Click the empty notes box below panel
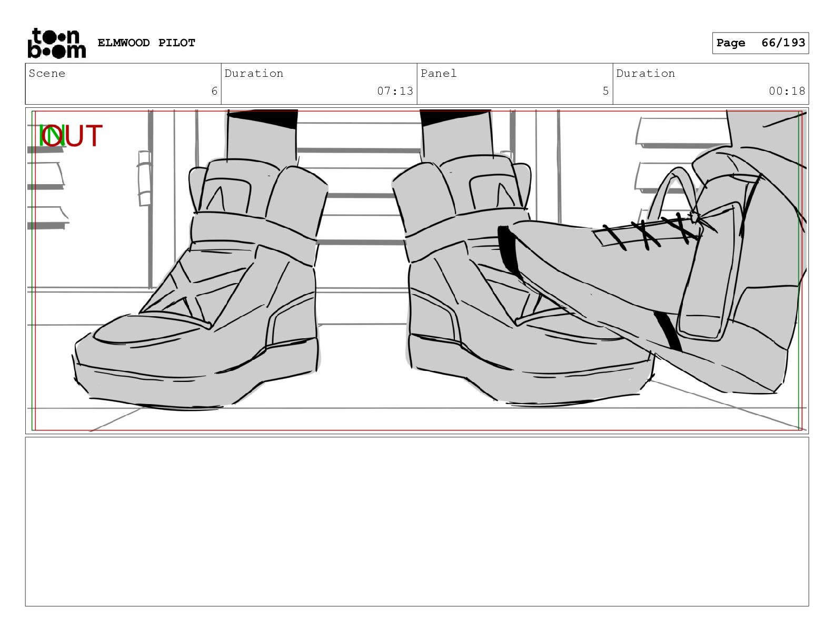834x644 pixels. (x=417, y=521)
